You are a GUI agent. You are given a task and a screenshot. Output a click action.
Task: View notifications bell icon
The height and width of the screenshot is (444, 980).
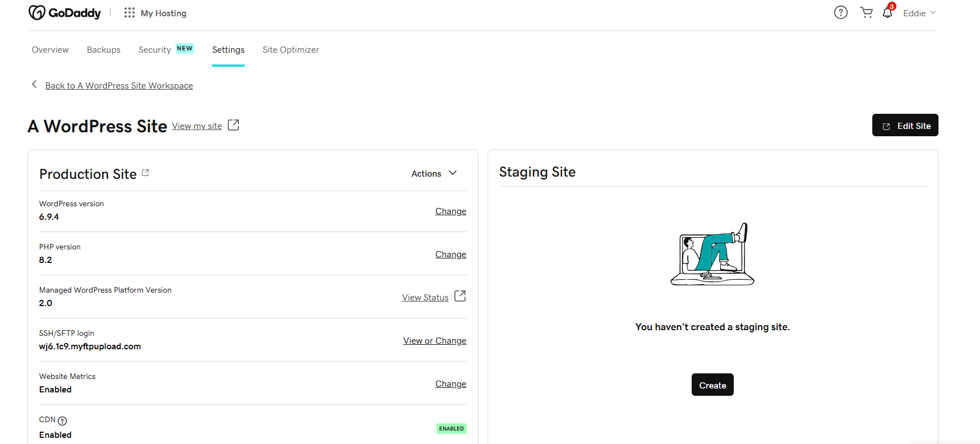(887, 12)
